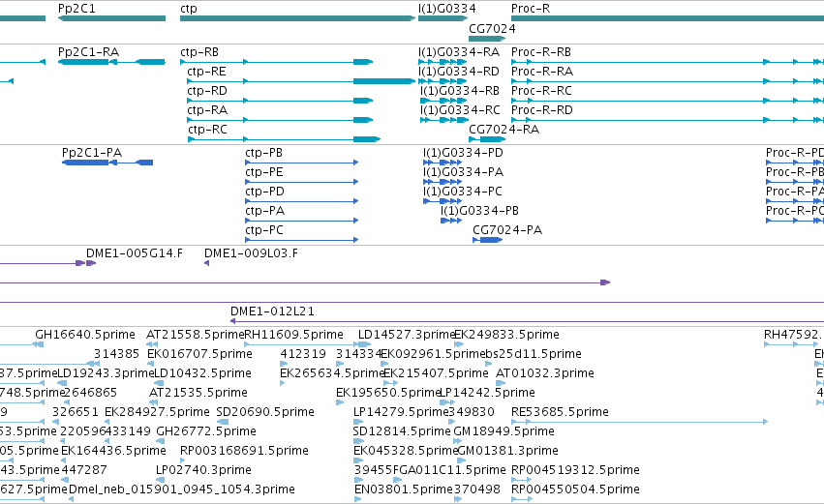Select EST LD10432.5prime
Viewport: 824px width, 504px height.
[202, 373]
